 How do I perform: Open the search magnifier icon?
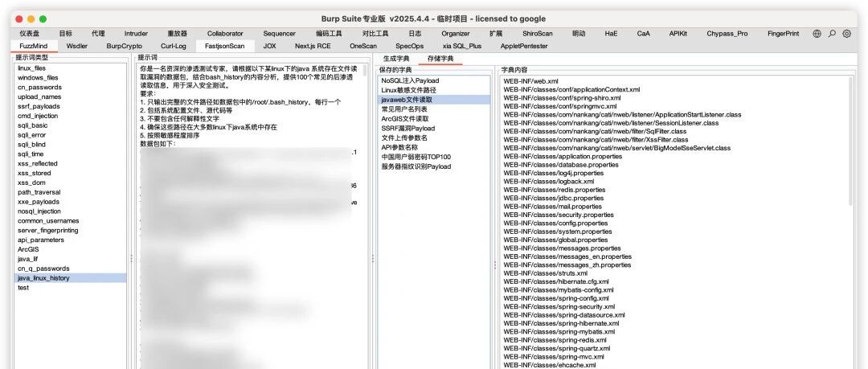pyautogui.click(x=832, y=34)
